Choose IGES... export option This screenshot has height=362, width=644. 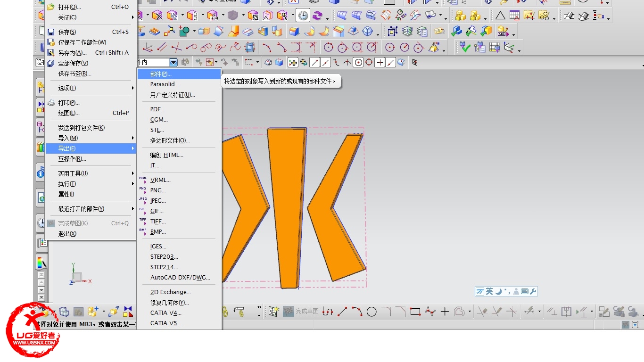tap(179, 247)
